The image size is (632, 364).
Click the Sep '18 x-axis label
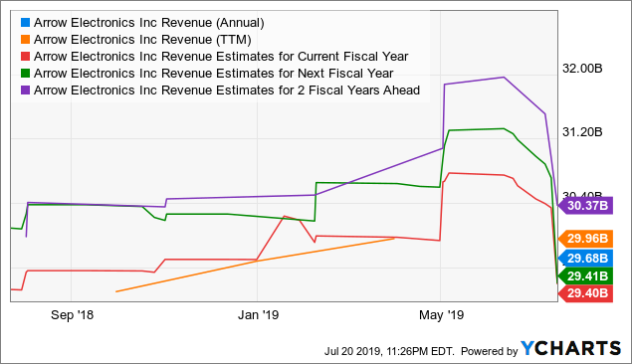pos(72,315)
